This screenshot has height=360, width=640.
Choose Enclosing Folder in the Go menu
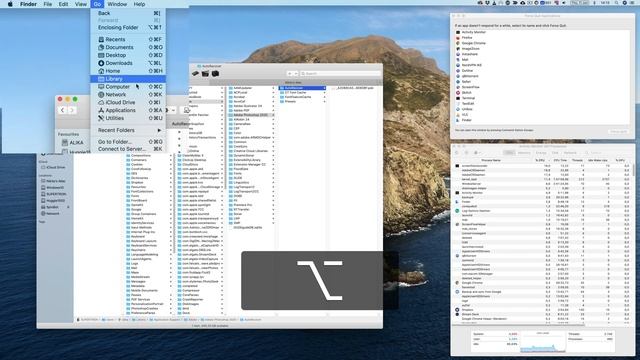(128, 27)
